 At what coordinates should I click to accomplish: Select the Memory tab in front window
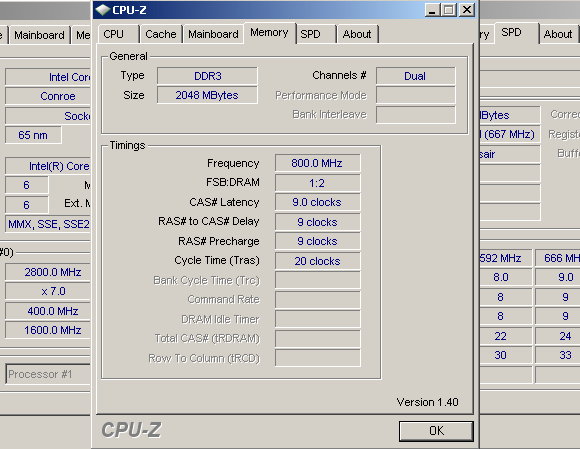269,33
